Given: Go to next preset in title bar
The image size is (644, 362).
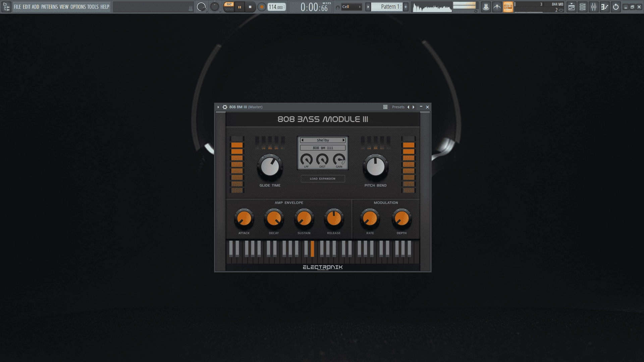Looking at the screenshot, I should click(x=414, y=107).
